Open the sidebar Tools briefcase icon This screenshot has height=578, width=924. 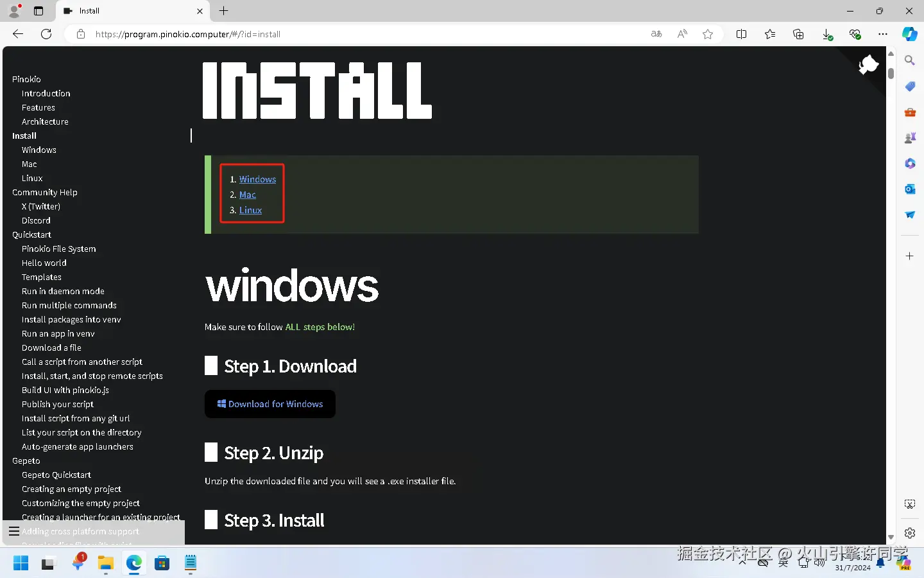[x=910, y=112]
